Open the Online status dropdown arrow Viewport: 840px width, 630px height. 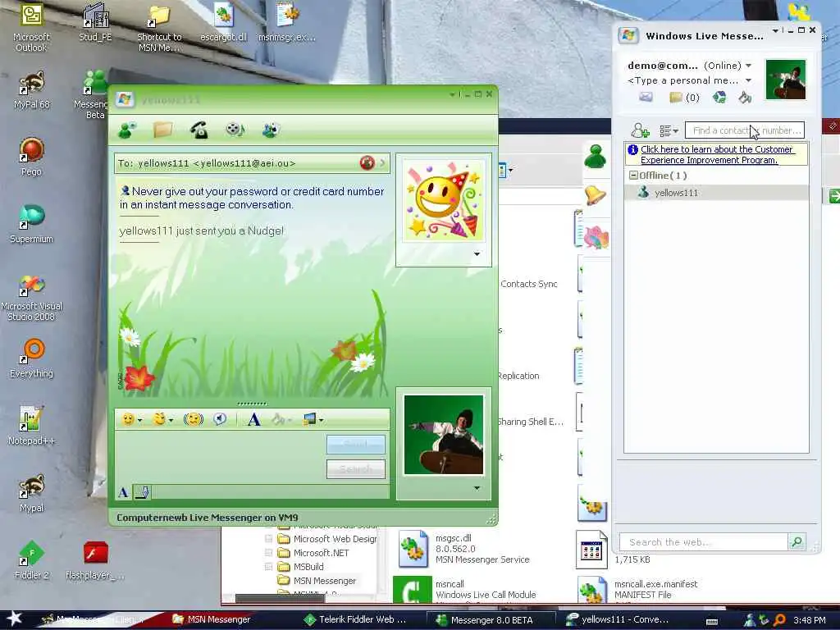pyautogui.click(x=748, y=66)
